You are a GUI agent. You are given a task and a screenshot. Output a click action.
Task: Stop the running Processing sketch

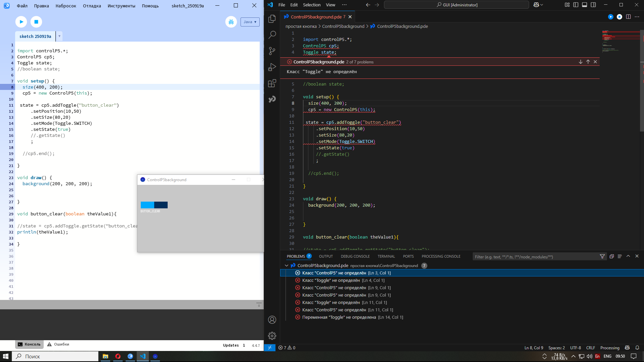pos(36,22)
